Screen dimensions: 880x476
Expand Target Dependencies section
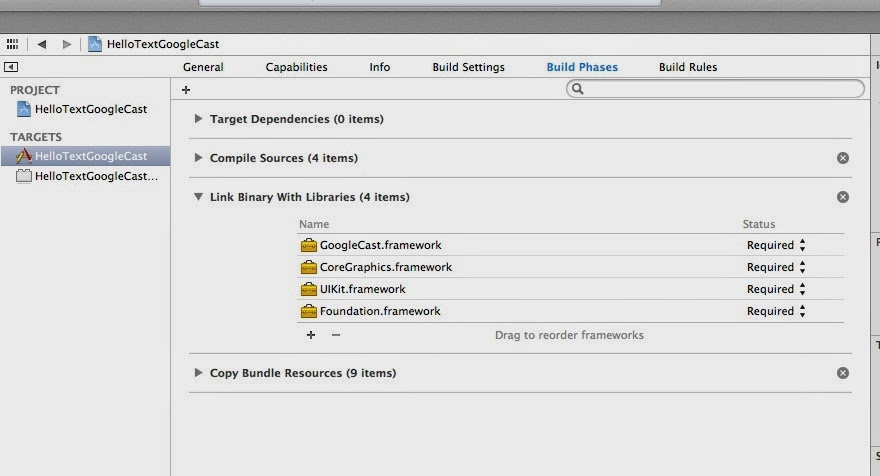[x=198, y=118]
